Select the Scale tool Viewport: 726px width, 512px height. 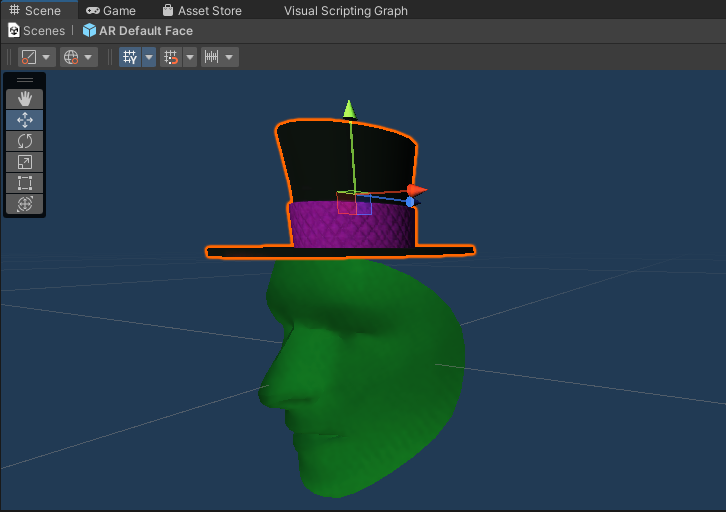coord(25,162)
